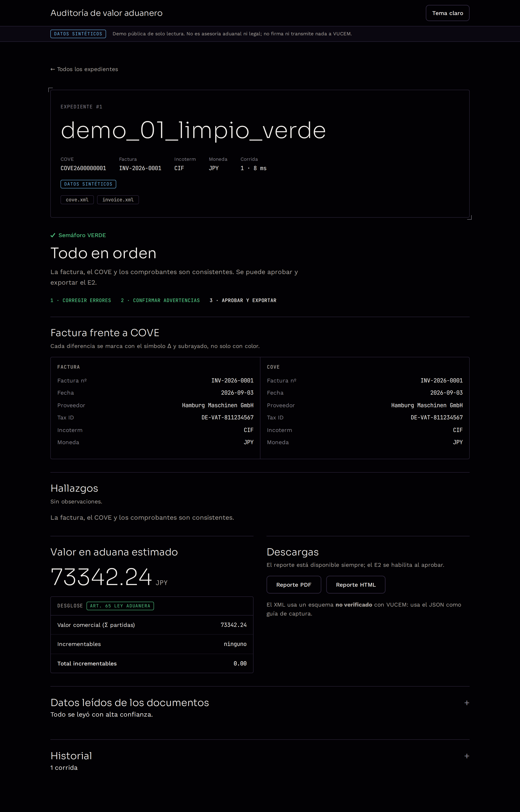Image resolution: width=520 pixels, height=812 pixels.
Task: Select step 3 Aprobar y exportar
Action: pyautogui.click(x=243, y=300)
